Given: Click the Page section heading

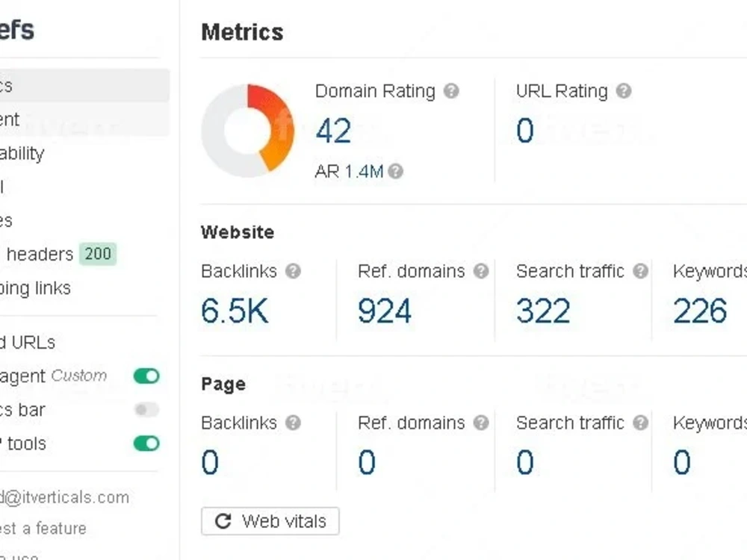Looking at the screenshot, I should pos(223,384).
